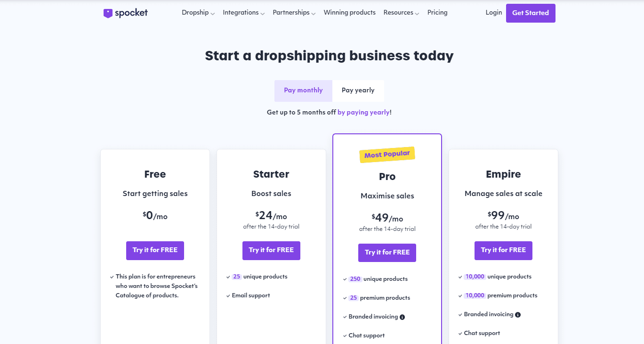644x344 pixels.
Task: Click the Spocket logo icon
Action: pyautogui.click(x=108, y=13)
